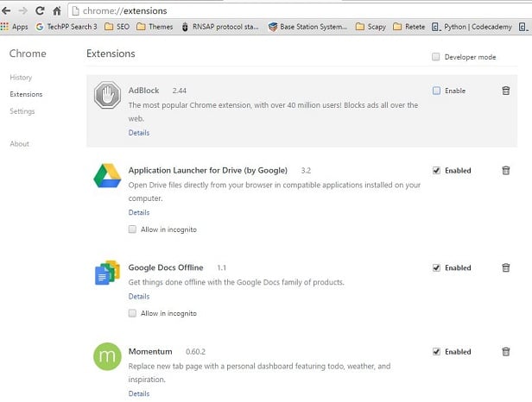
Task: Open RNSAP protocol bookmark
Action: tap(220, 27)
